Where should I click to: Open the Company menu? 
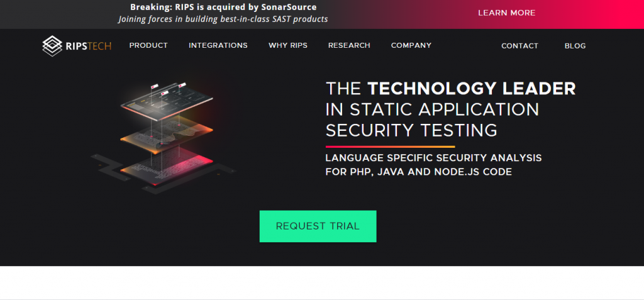tap(411, 46)
